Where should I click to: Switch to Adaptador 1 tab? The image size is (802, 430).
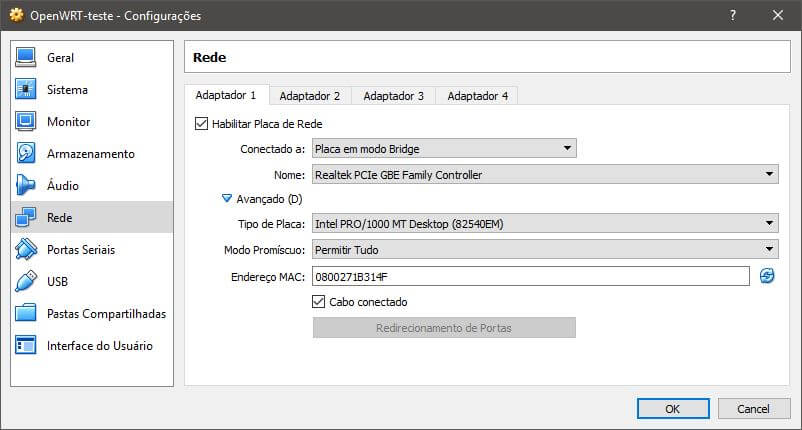(x=226, y=95)
